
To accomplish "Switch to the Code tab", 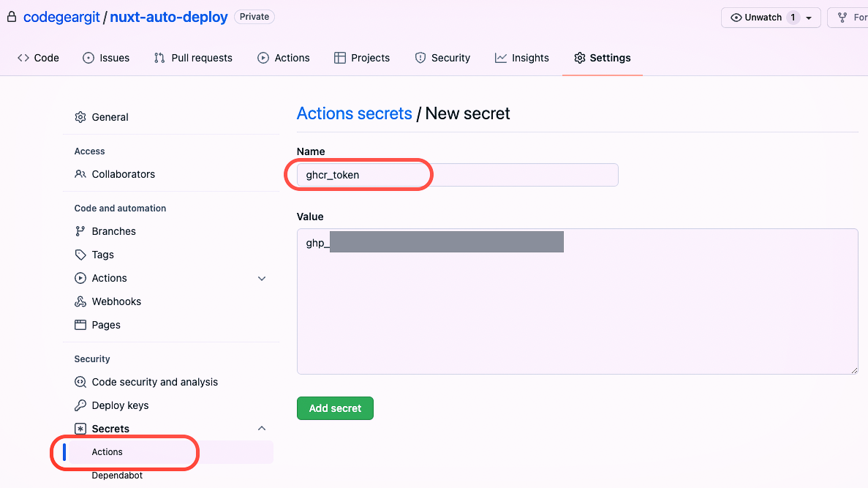I will click(x=38, y=58).
